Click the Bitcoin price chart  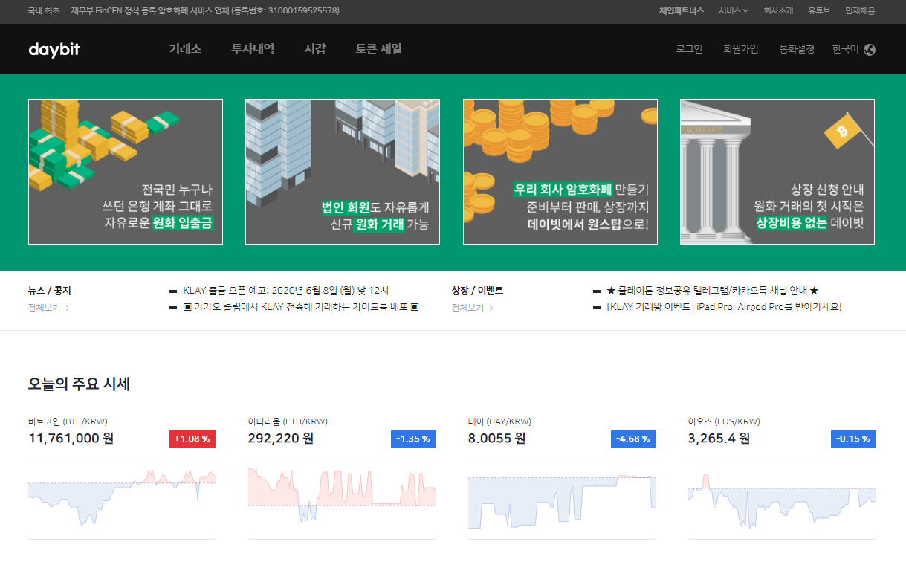[122, 499]
